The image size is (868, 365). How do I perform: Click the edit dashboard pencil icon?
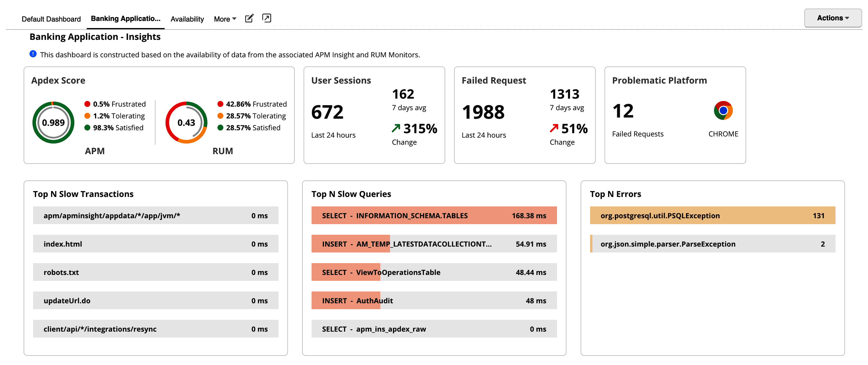(249, 18)
